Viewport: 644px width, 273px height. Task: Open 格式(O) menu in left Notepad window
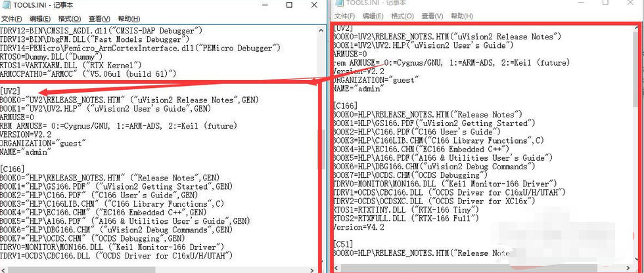70,19
